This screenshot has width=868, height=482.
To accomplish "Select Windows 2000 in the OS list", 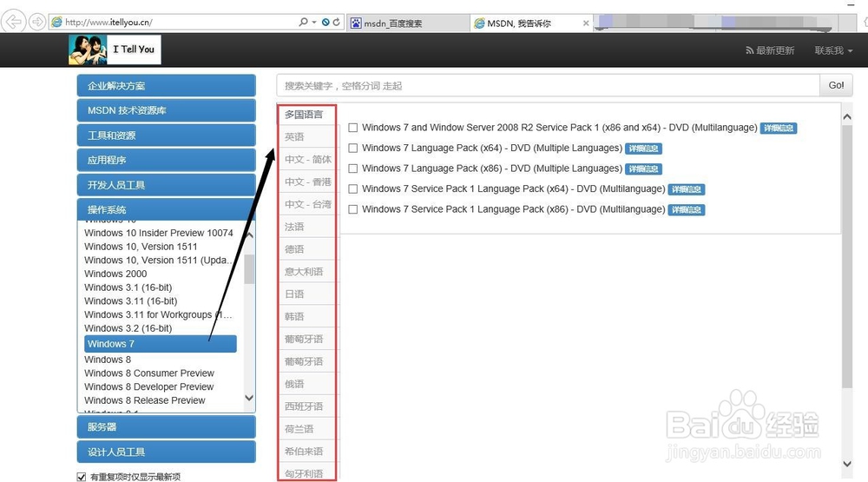I will click(x=115, y=274).
